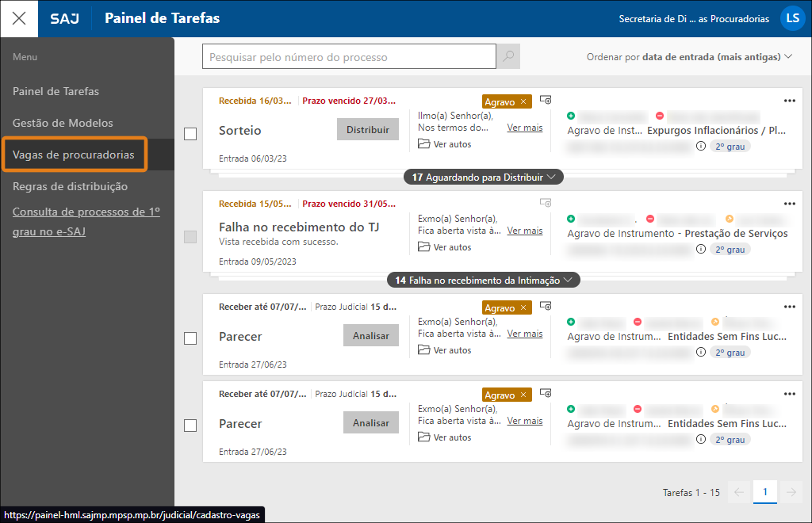812x523 pixels.
Task: Open the LS user avatar
Action: 792,18
